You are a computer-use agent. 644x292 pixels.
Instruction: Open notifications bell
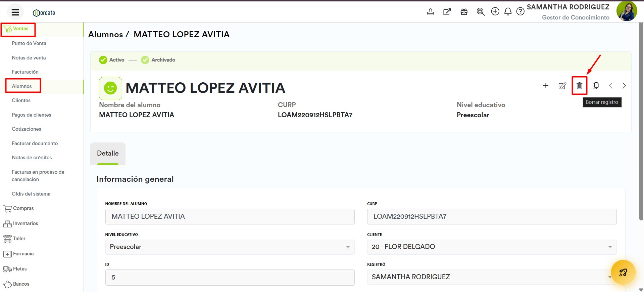[508, 11]
